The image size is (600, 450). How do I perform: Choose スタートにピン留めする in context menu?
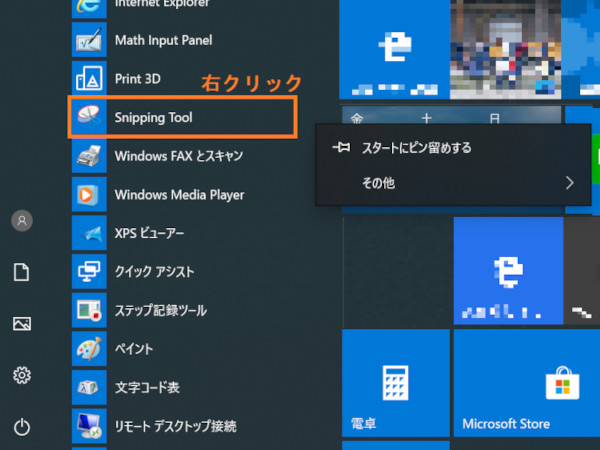coord(453,148)
